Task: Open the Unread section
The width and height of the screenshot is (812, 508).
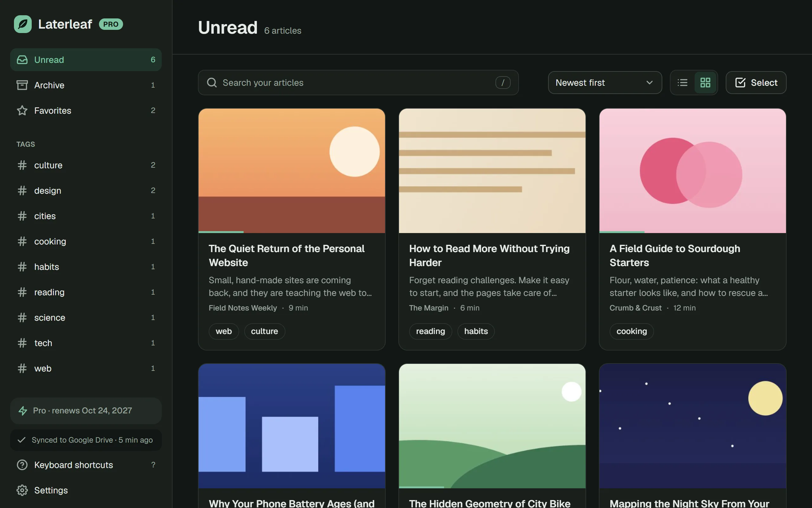Action: pos(86,60)
